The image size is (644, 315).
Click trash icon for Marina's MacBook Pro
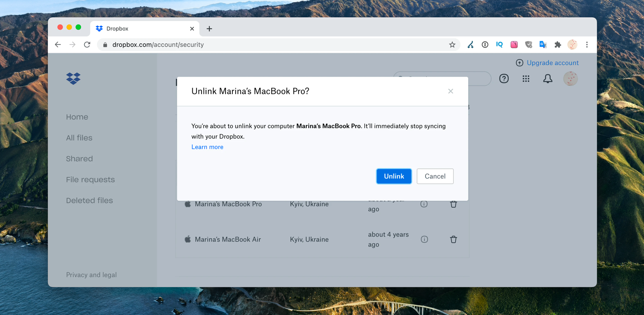(x=453, y=204)
